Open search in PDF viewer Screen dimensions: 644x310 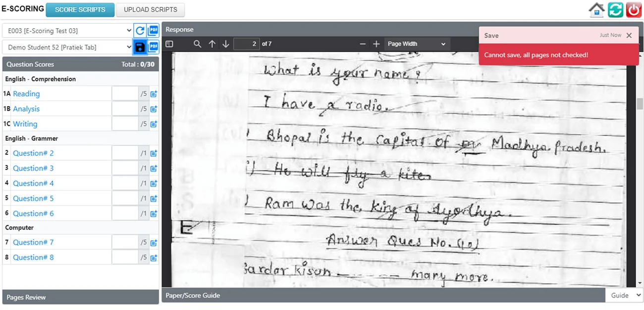[x=197, y=44]
